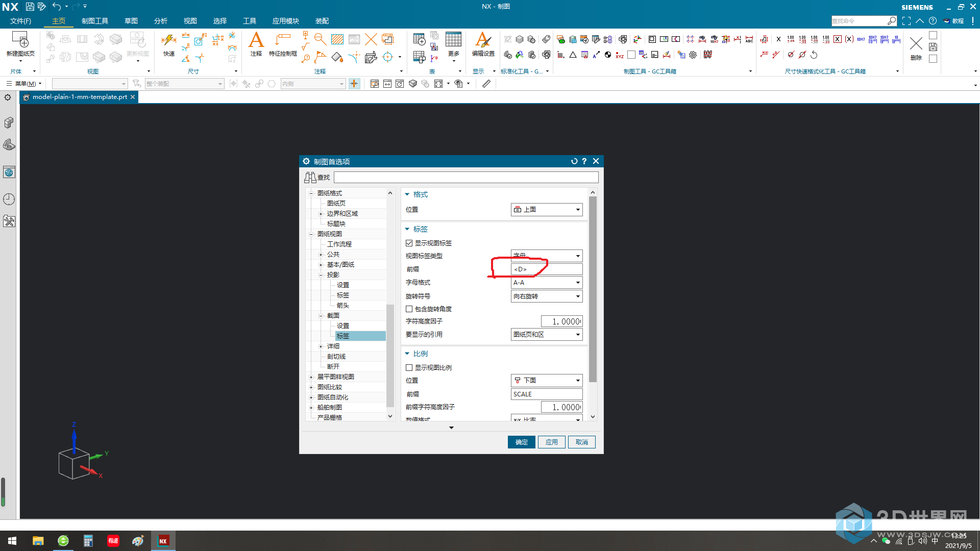Image resolution: width=980 pixels, height=551 pixels.
Task: Expand the 详细 tree node
Action: (x=321, y=346)
